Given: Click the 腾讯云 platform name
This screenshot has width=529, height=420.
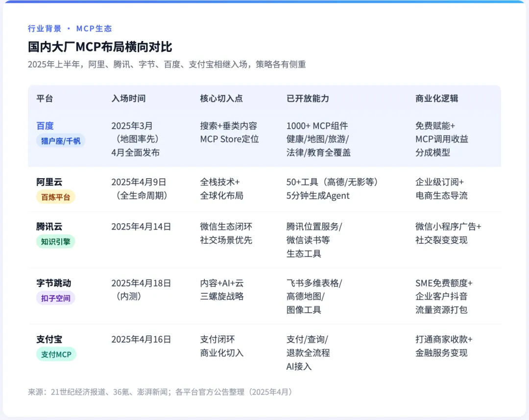Looking at the screenshot, I should tap(49, 227).
